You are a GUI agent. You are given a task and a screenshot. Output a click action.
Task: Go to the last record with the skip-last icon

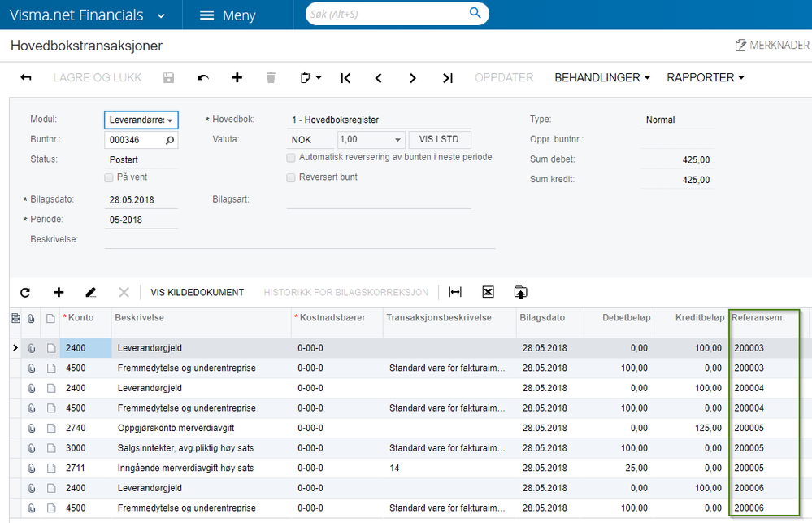point(448,78)
